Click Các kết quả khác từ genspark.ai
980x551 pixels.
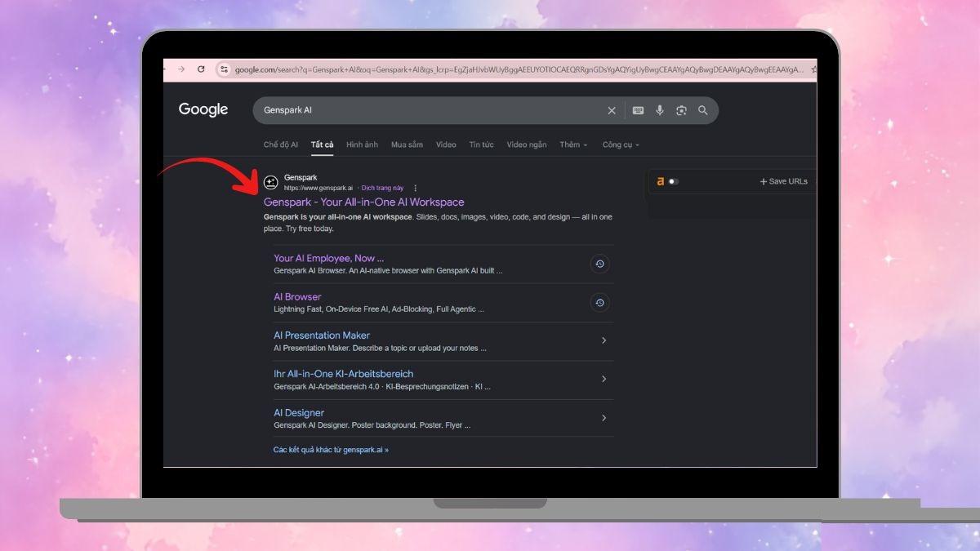pyautogui.click(x=331, y=450)
